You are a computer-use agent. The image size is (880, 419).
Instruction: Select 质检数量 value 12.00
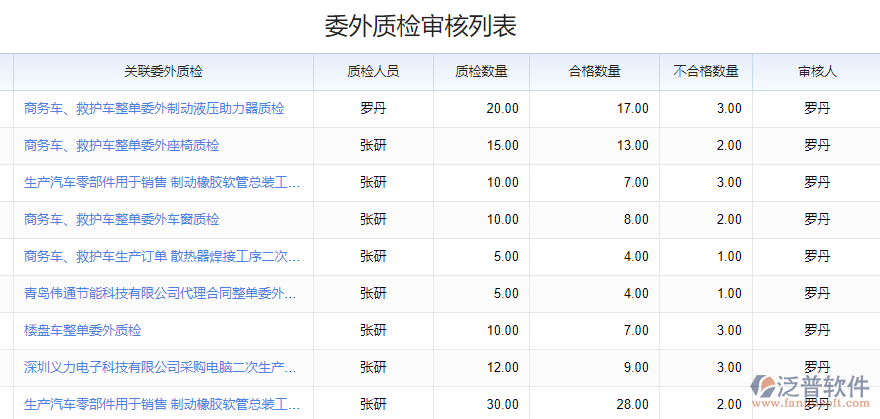(x=503, y=367)
